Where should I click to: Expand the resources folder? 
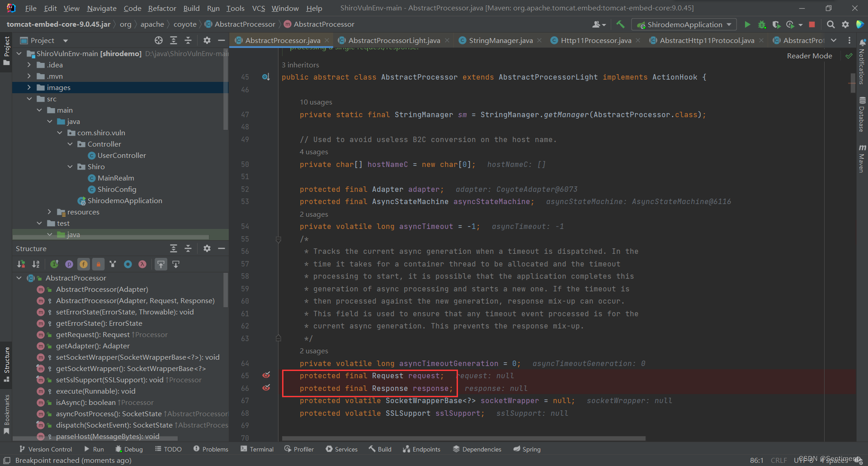point(49,212)
